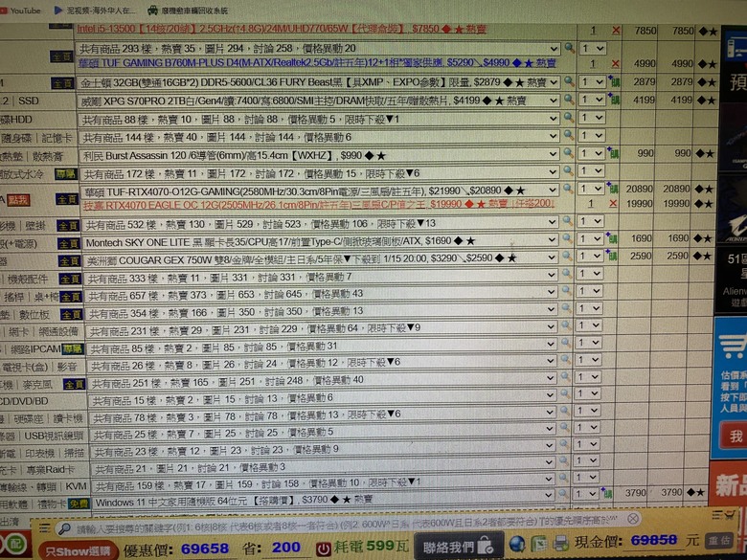Click the green 購 icon on the Kingston RAM row
This screenshot has height=560, width=747.
(x=614, y=81)
